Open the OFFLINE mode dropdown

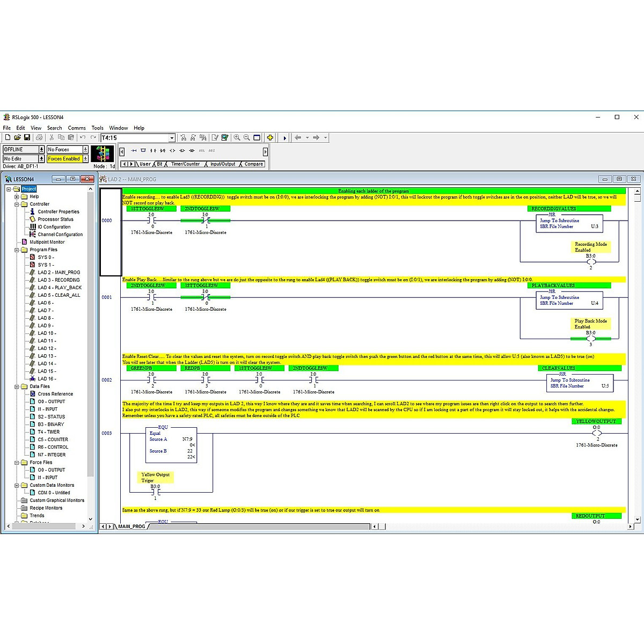click(x=42, y=149)
